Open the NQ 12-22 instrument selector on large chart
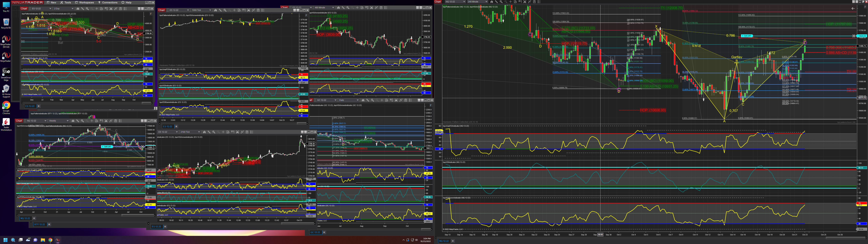Viewport: 868px width, 244px height. pyautogui.click(x=456, y=2)
